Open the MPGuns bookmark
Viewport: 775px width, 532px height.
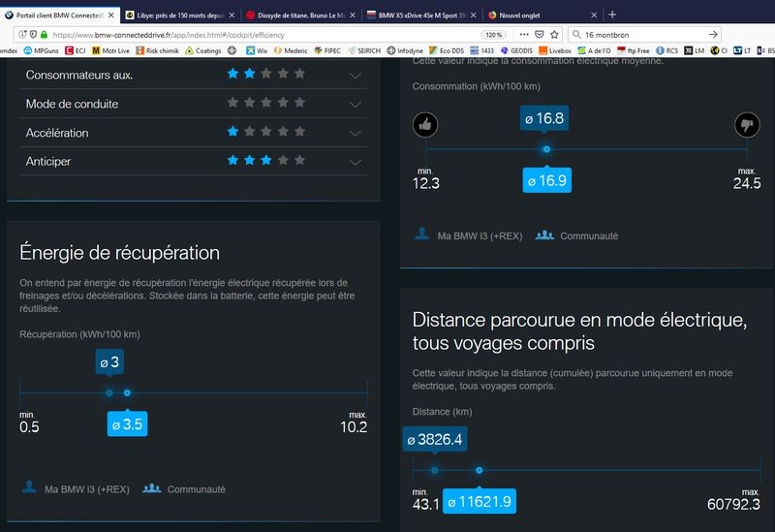click(x=41, y=50)
